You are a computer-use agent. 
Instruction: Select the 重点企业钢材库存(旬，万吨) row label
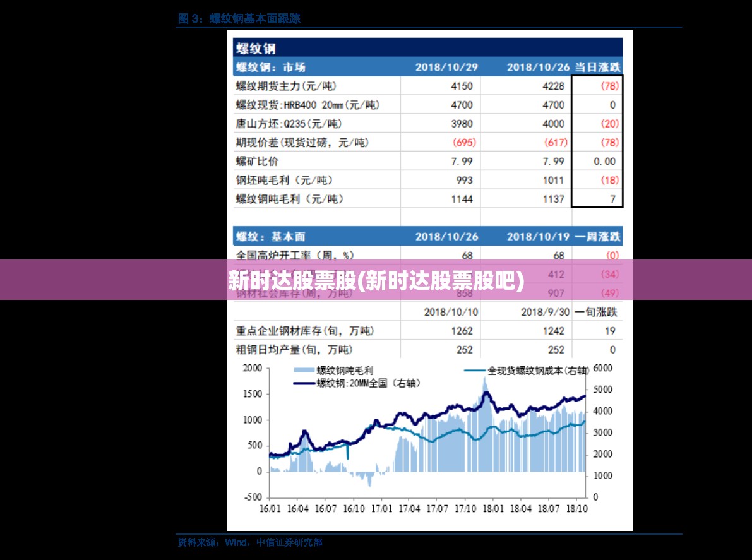tap(304, 331)
